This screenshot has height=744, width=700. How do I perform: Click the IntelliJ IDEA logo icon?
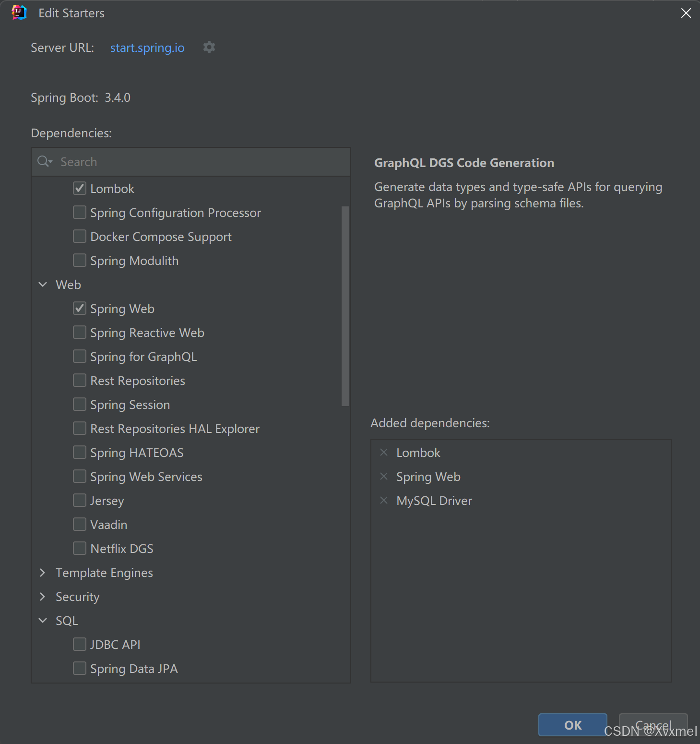pyautogui.click(x=19, y=13)
